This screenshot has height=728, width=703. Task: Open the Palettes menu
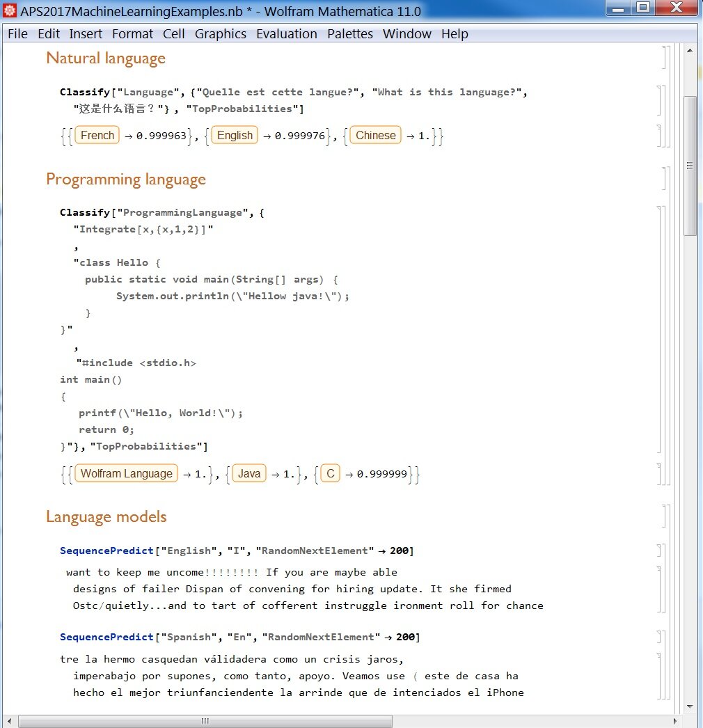(349, 34)
